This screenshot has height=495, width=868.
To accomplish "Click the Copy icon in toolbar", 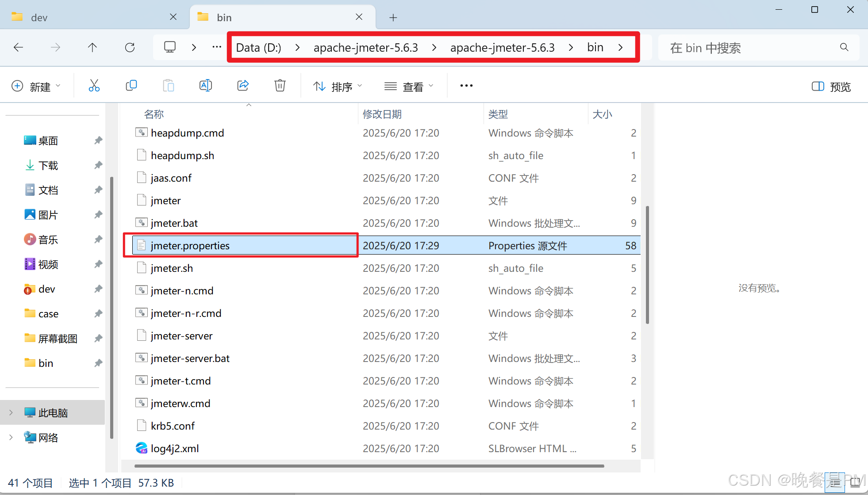I will (131, 86).
